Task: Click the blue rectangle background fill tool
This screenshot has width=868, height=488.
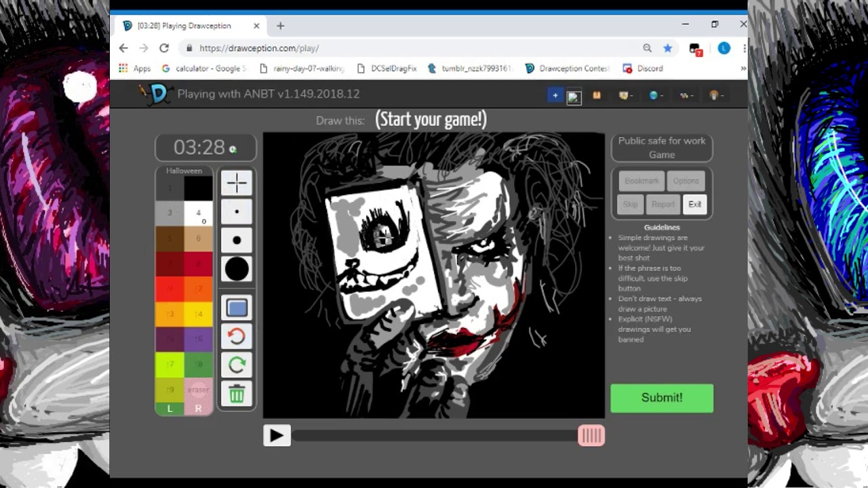Action: click(237, 308)
